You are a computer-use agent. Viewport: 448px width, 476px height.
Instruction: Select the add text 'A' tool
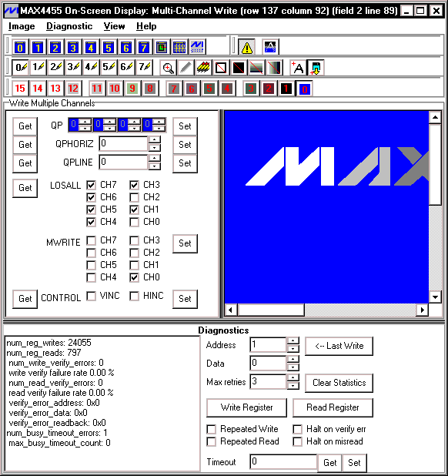point(298,67)
